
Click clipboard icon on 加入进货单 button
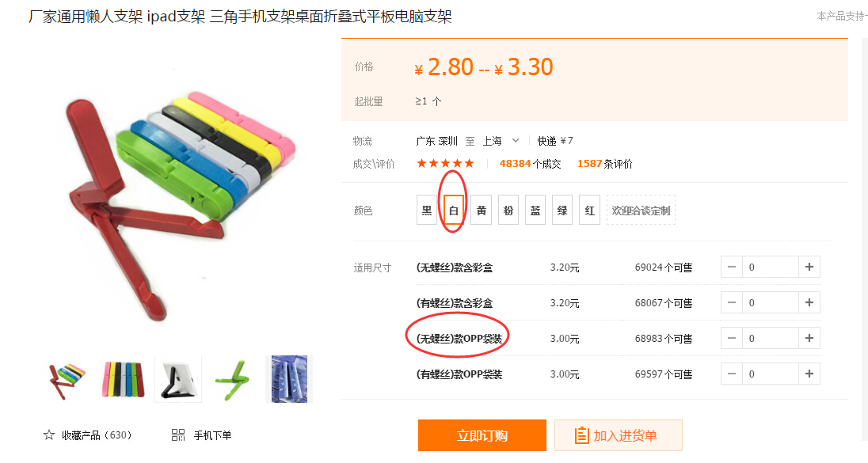click(x=581, y=435)
